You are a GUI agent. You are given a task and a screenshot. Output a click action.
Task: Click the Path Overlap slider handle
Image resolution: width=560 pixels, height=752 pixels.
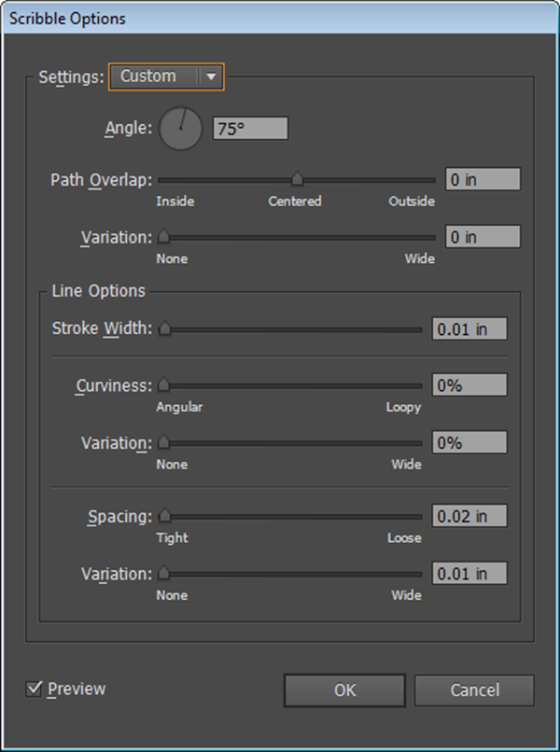click(x=297, y=179)
